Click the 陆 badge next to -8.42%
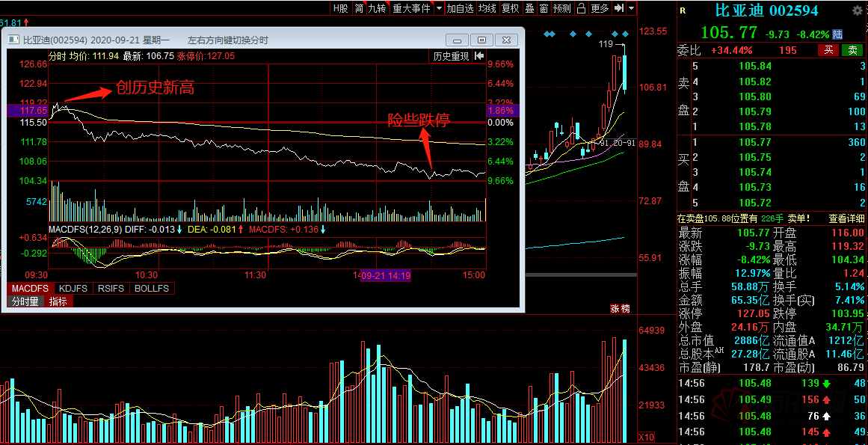The width and height of the screenshot is (868, 445). pos(837,34)
